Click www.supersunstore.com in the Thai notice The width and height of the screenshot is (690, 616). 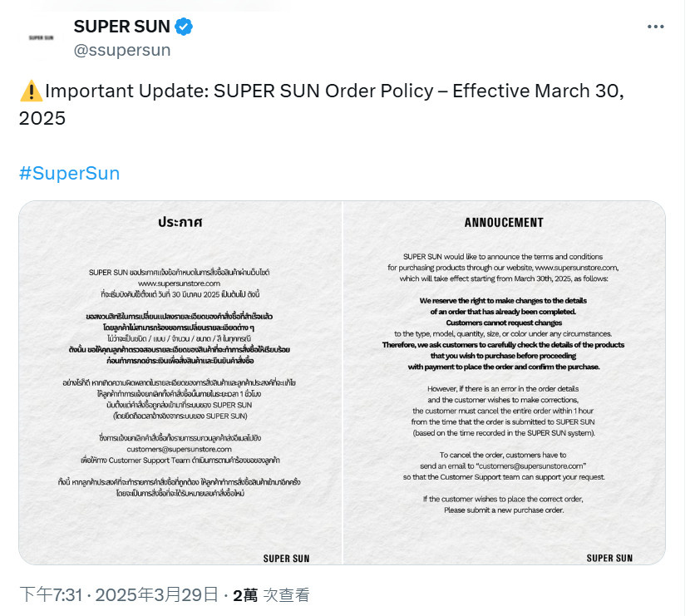click(x=179, y=283)
